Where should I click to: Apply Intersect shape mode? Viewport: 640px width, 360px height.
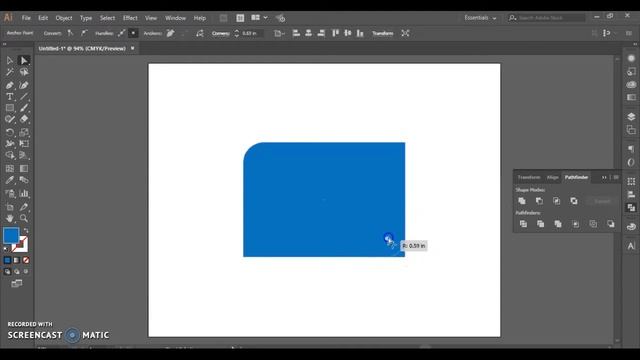[x=556, y=201]
